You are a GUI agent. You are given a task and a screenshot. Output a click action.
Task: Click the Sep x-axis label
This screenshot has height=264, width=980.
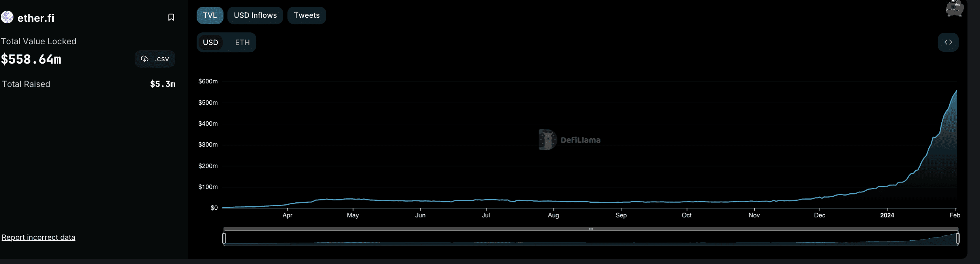621,215
